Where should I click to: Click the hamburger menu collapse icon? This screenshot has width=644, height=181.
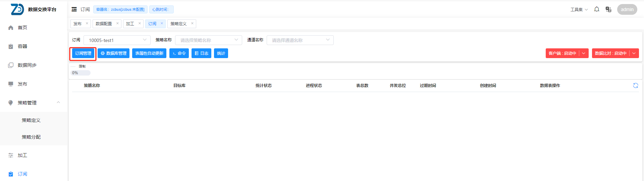(74, 9)
